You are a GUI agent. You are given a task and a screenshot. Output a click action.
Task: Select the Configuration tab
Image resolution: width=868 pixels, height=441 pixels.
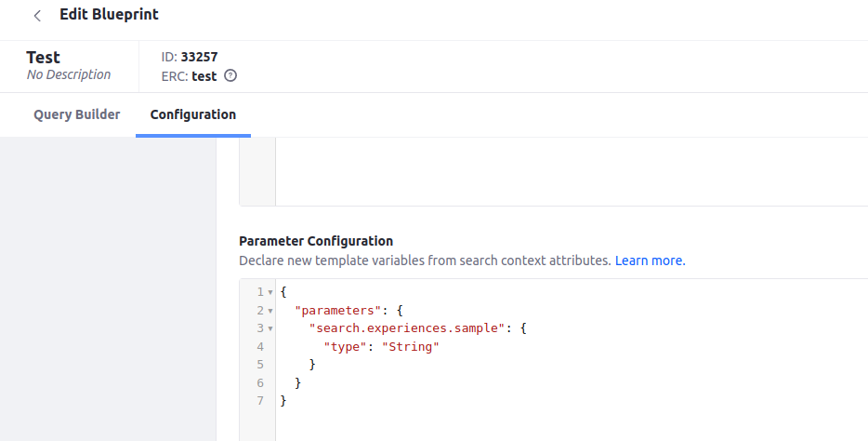pyautogui.click(x=193, y=114)
